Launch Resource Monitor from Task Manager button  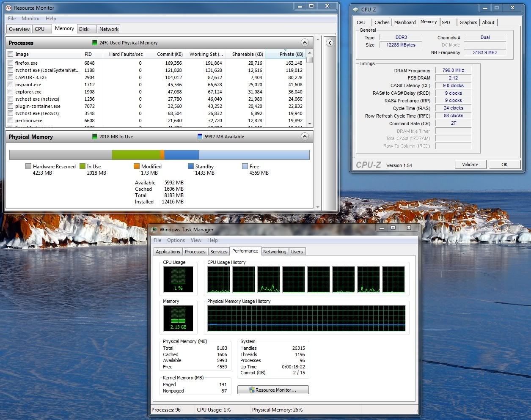pyautogui.click(x=273, y=390)
